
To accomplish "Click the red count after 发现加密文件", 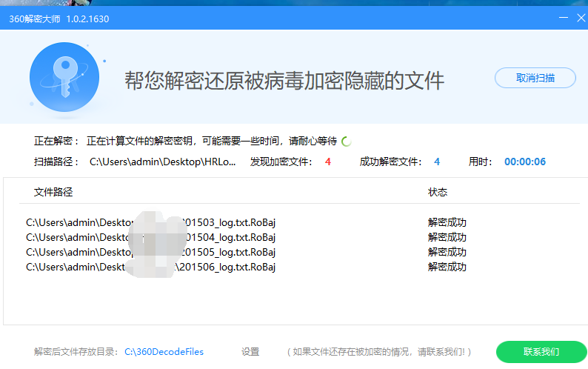I will 328,162.
